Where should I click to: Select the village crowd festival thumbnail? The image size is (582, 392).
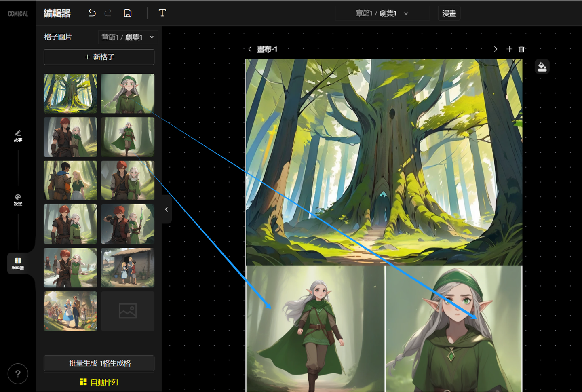click(70, 311)
